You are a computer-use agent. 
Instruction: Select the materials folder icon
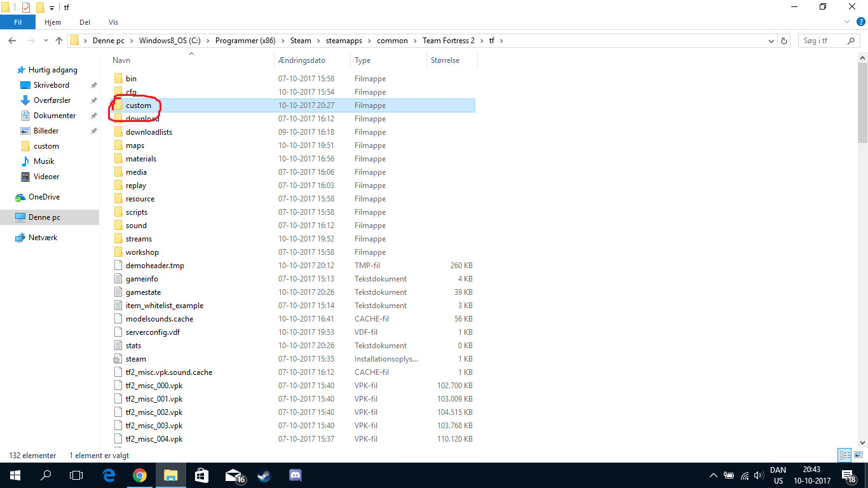pyautogui.click(x=118, y=159)
